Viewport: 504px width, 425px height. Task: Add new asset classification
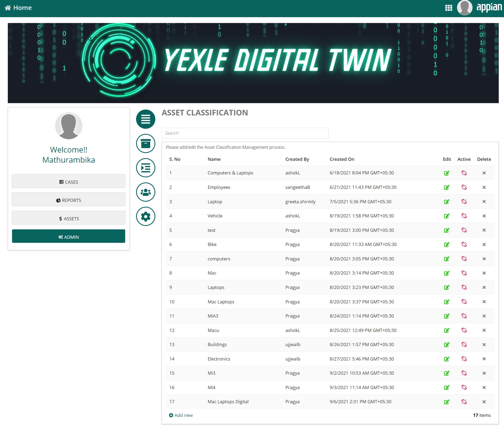pos(181,415)
